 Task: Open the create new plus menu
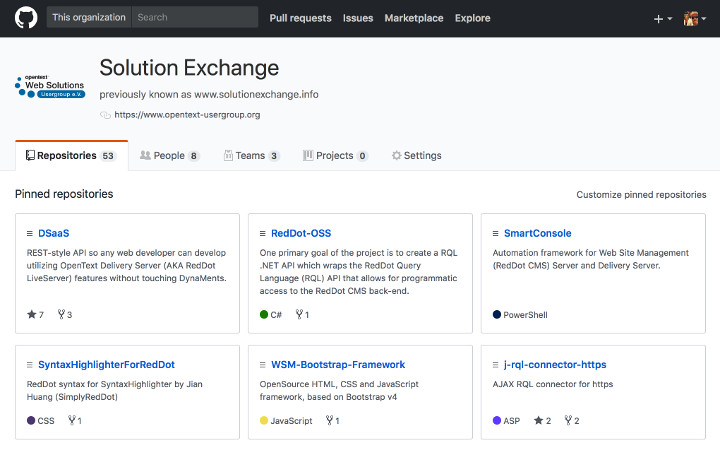click(x=663, y=19)
